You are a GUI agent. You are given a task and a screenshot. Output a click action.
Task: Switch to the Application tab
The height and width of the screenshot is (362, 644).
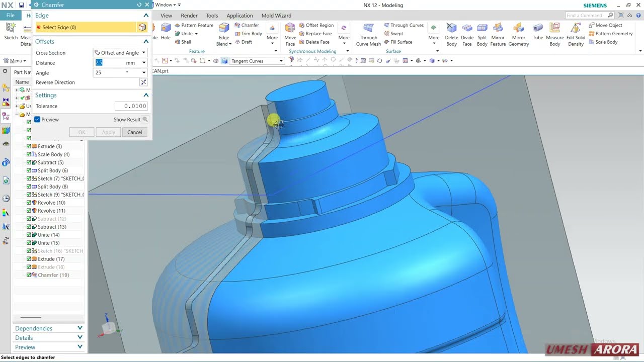[x=239, y=16]
